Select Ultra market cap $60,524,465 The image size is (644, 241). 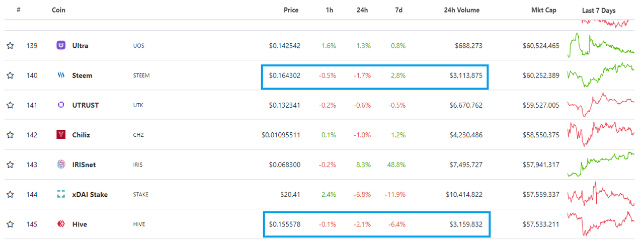tap(541, 46)
